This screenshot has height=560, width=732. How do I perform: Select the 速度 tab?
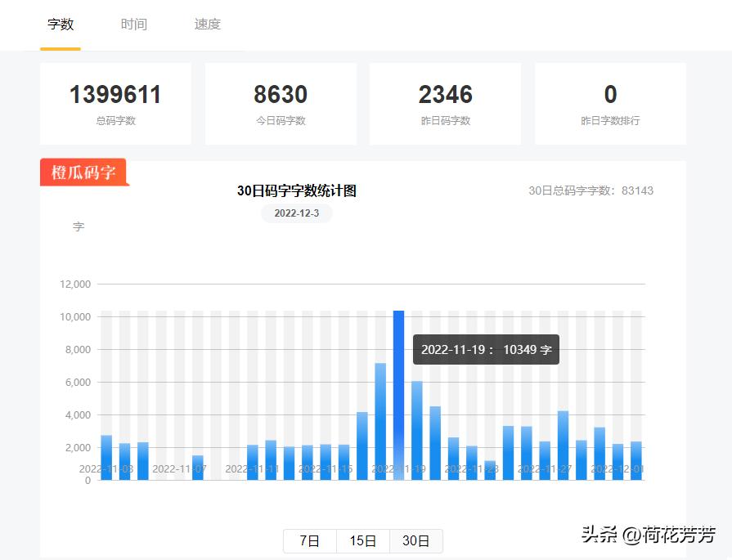tap(206, 25)
